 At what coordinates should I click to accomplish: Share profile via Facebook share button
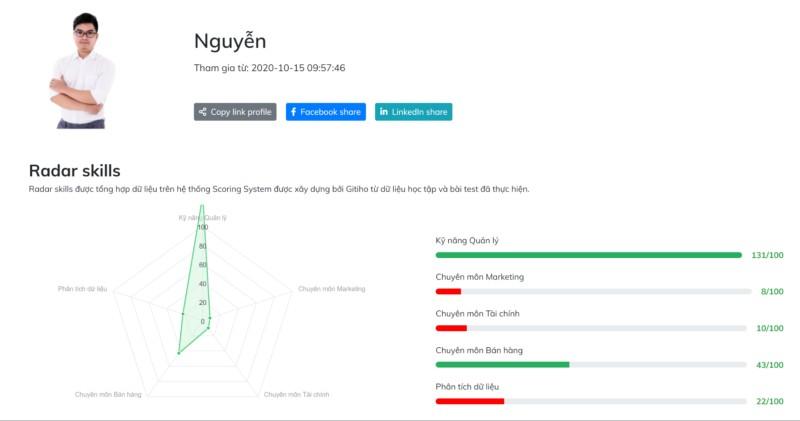pyautogui.click(x=326, y=112)
